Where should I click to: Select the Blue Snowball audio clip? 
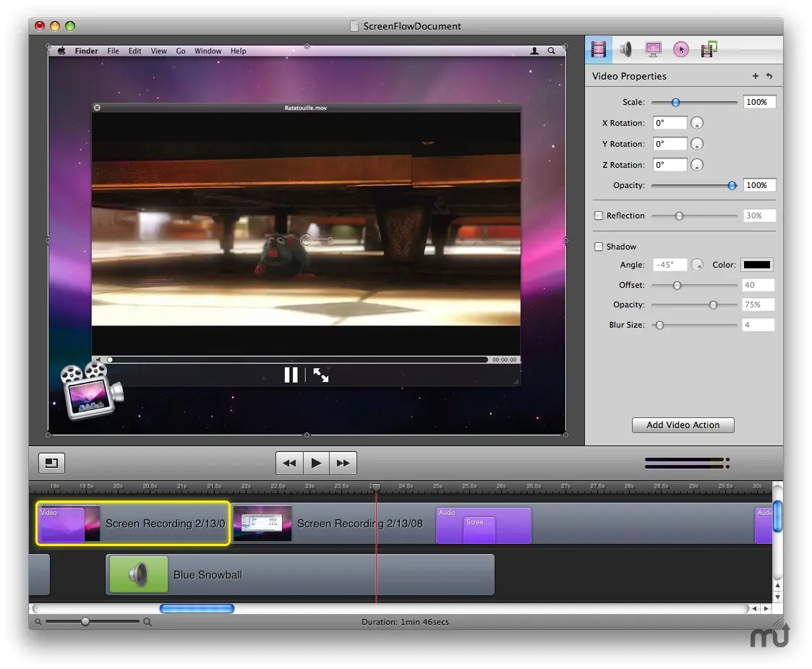[x=300, y=574]
